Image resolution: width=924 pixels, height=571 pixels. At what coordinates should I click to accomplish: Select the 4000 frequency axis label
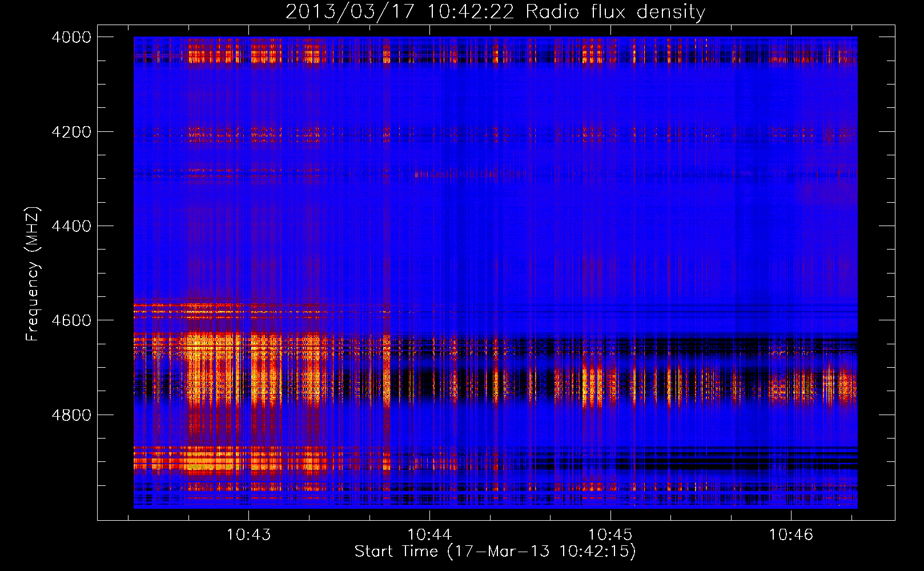coord(71,37)
